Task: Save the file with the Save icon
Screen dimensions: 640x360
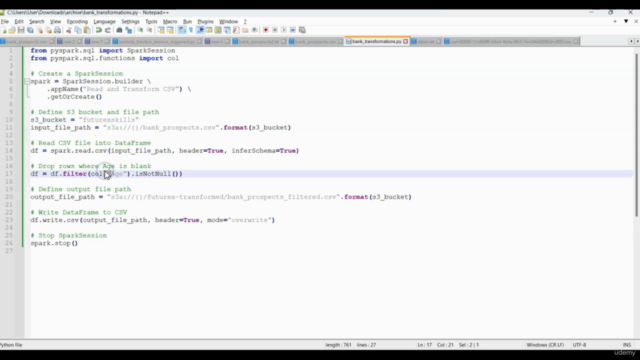Action: click(x=21, y=30)
